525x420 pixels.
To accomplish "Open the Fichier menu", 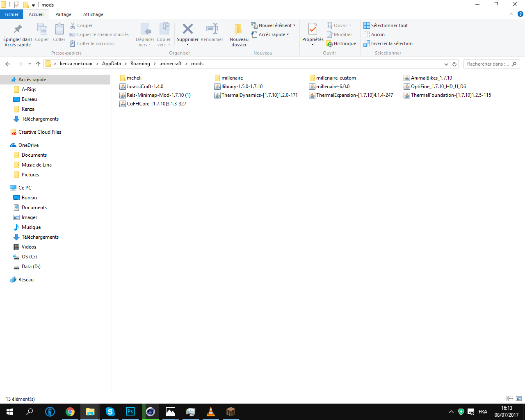I will (11, 14).
